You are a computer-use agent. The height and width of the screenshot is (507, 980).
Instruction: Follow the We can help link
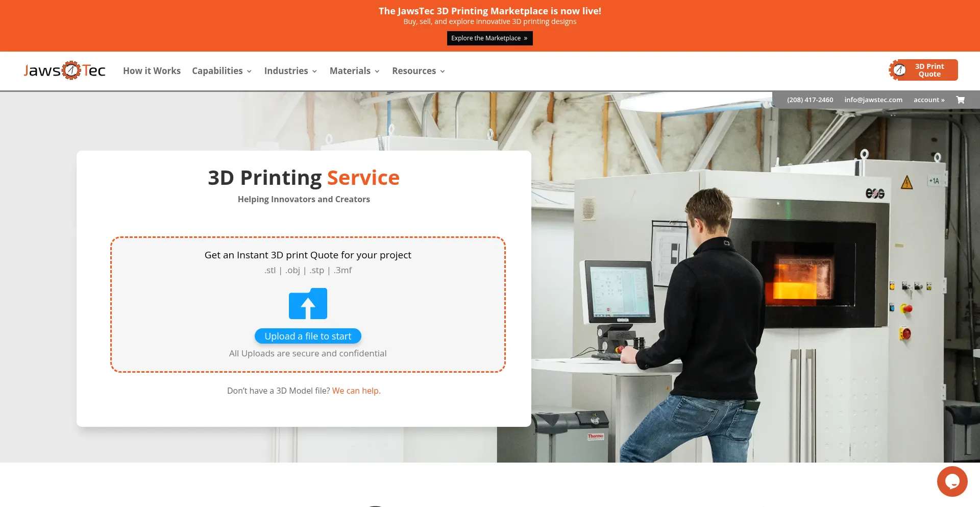(356, 391)
